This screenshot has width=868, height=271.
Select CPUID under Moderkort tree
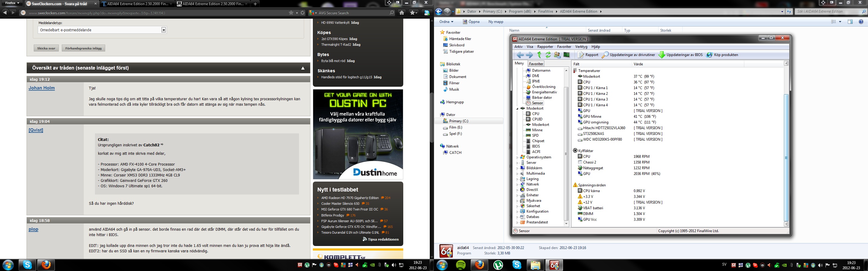[x=534, y=119]
